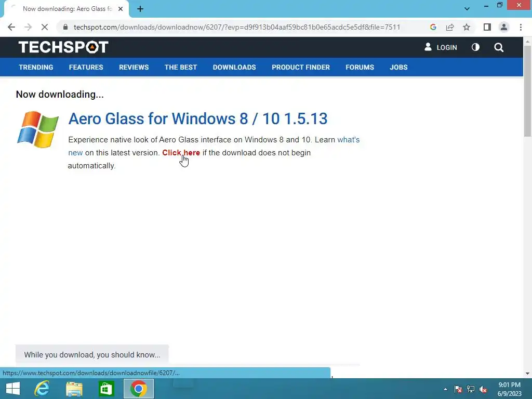Click "While you download, you should know..." heading
Image resolution: width=532 pixels, height=399 pixels.
92,355
